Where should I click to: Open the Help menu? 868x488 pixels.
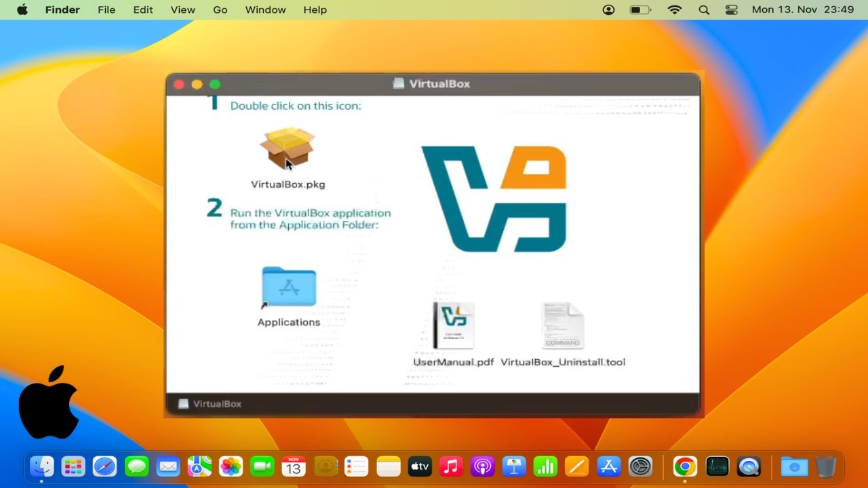coord(315,9)
